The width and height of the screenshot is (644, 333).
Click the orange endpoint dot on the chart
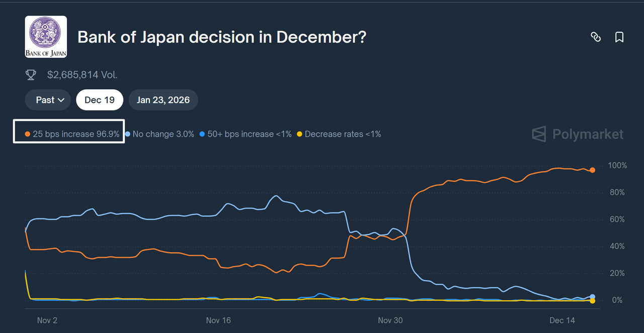593,170
